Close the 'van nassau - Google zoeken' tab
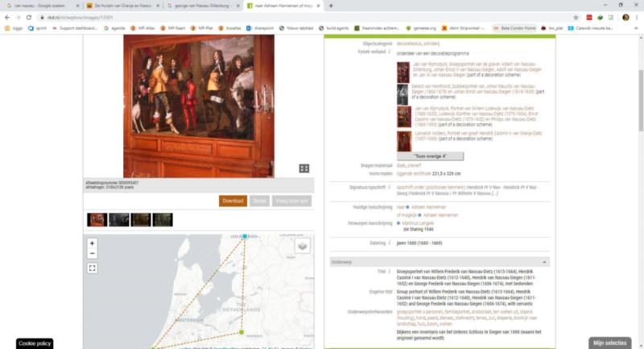The width and height of the screenshot is (644, 349). [77, 6]
